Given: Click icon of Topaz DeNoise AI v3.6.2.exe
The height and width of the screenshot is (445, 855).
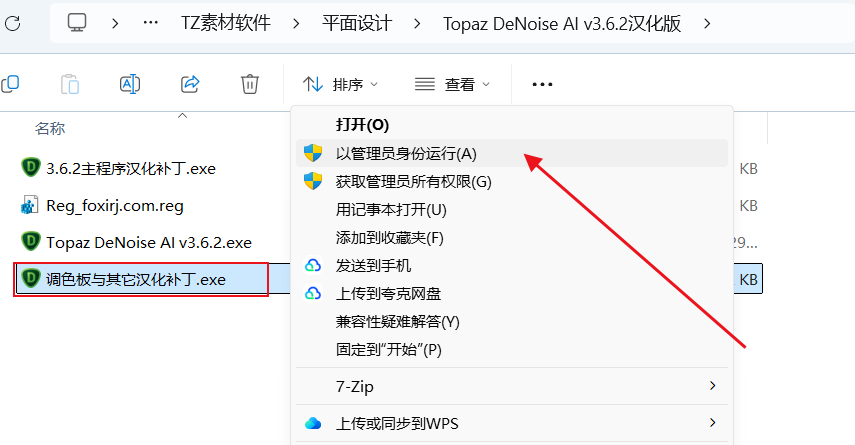Looking at the screenshot, I should click(31, 241).
